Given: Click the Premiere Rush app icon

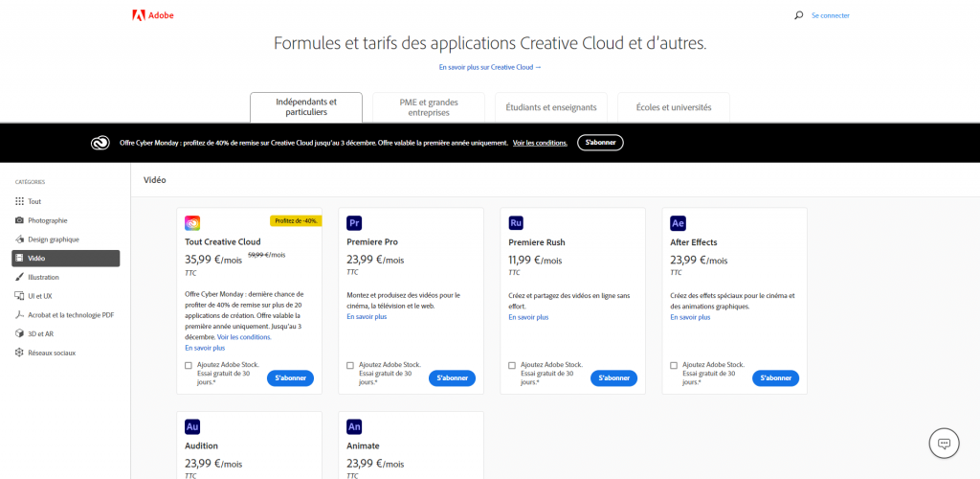Looking at the screenshot, I should pos(516,223).
